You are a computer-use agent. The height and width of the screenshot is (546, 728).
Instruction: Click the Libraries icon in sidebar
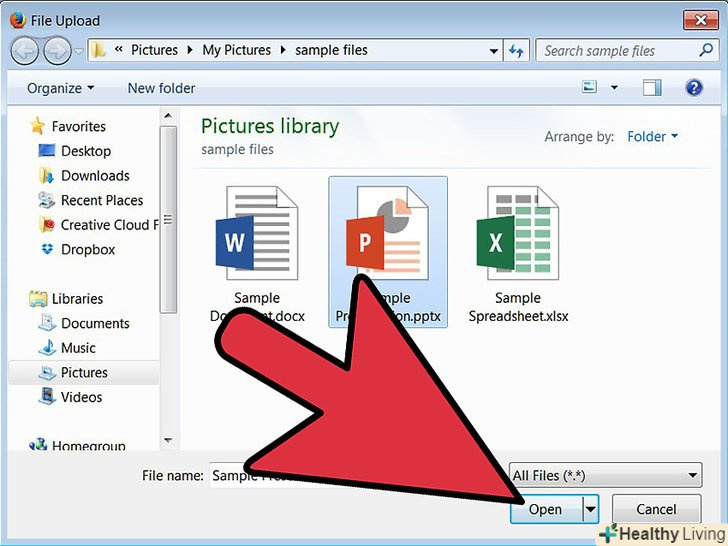38,299
